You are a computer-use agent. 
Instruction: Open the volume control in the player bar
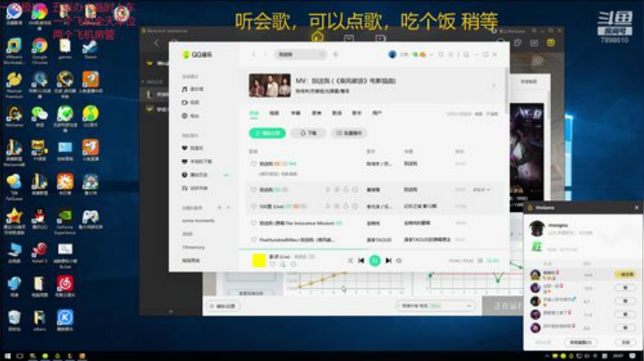pyautogui.click(x=399, y=261)
